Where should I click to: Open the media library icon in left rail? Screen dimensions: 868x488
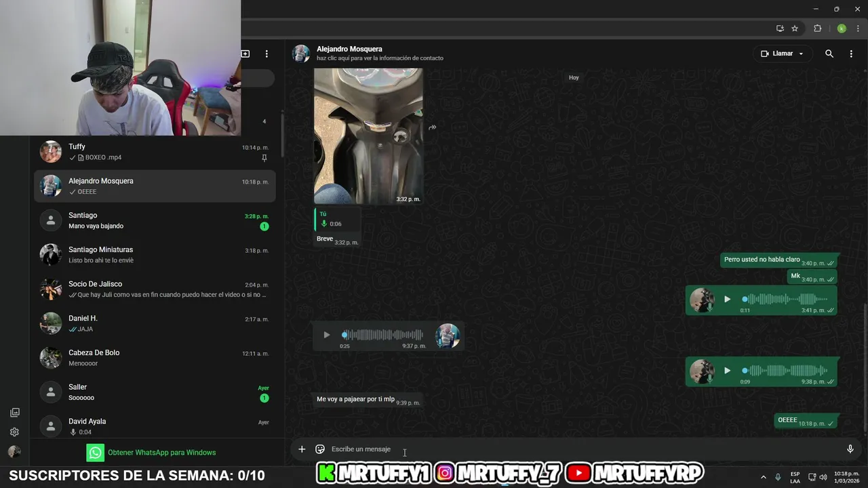tap(14, 413)
